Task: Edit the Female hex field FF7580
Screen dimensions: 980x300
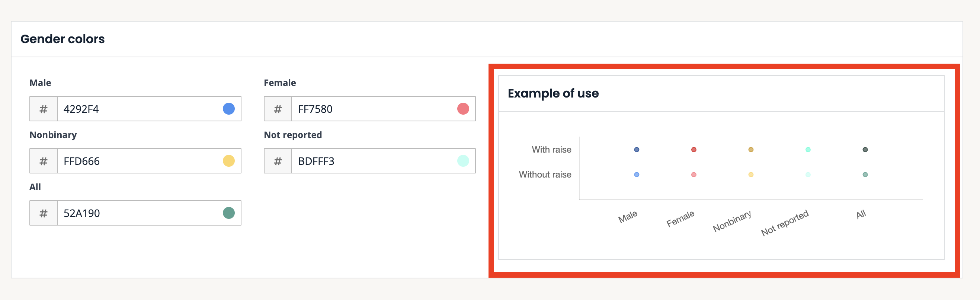Action: 373,109
